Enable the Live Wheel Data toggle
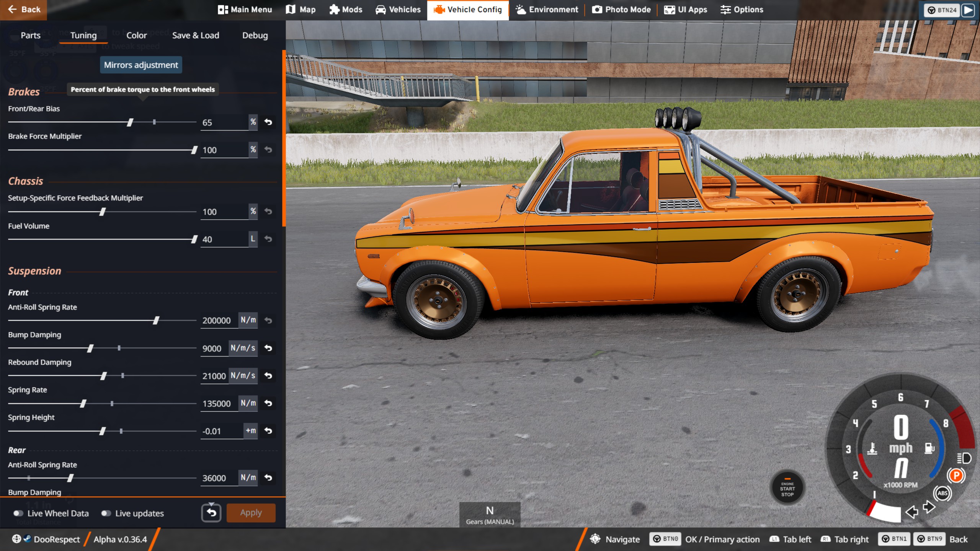Image resolution: width=980 pixels, height=551 pixels. [x=18, y=514]
